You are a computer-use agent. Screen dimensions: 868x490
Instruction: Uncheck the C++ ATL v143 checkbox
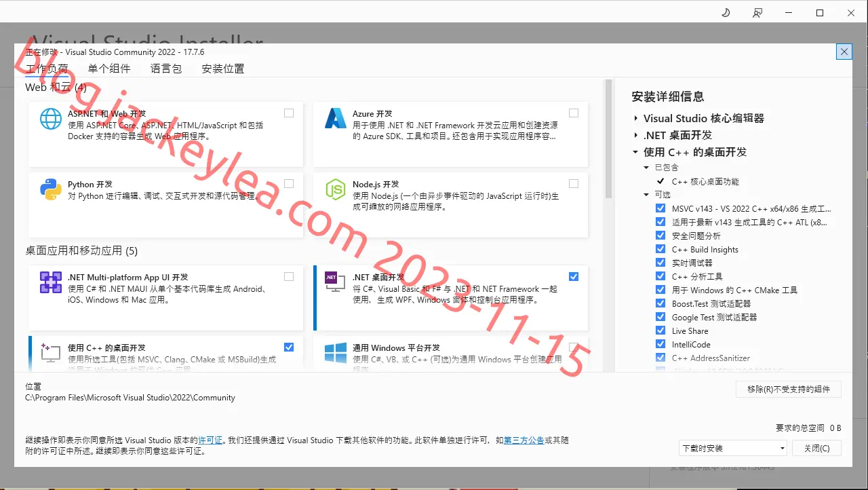click(660, 222)
